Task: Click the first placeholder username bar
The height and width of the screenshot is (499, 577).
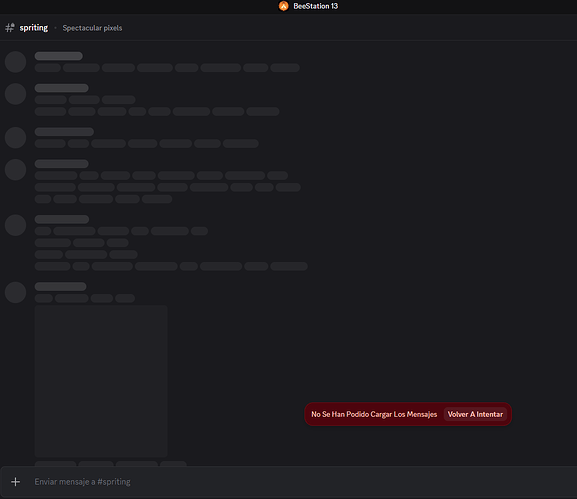Action: click(59, 56)
